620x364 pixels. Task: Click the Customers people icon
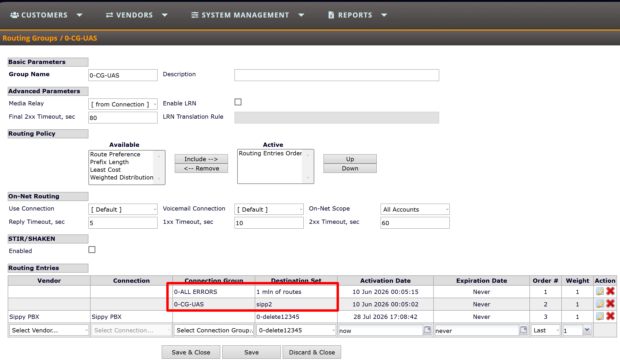coord(14,15)
